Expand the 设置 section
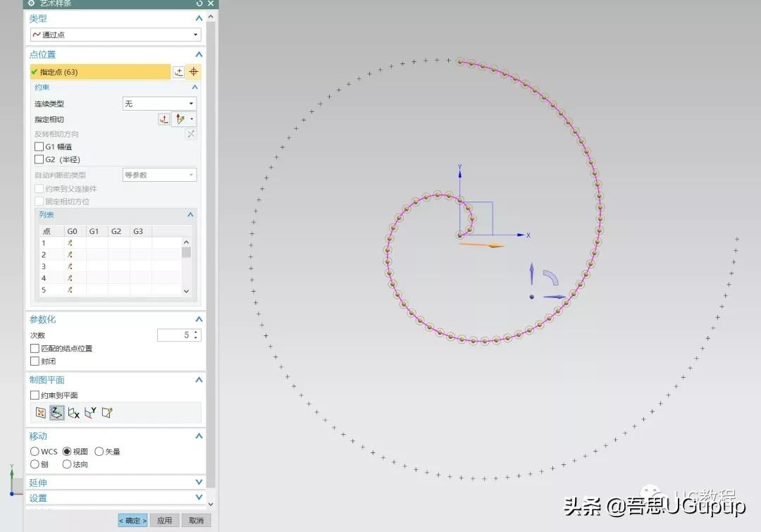The height and width of the screenshot is (532, 761). tap(116, 498)
